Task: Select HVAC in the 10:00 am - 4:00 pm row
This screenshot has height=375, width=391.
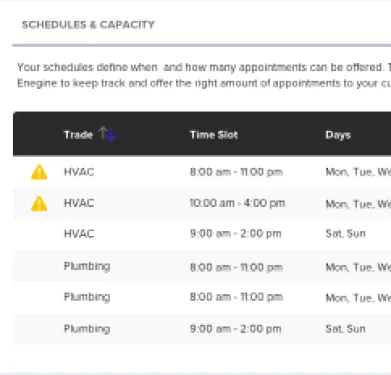Action: (79, 203)
